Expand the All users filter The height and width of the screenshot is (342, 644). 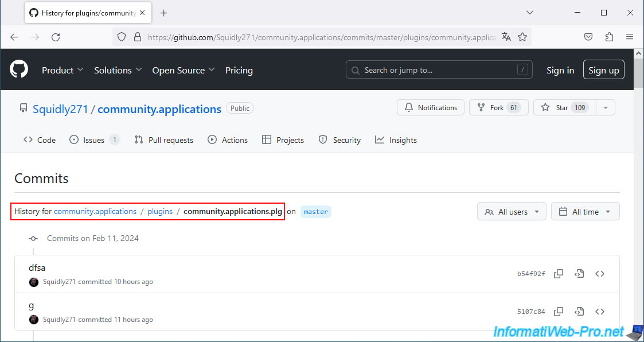[512, 212]
